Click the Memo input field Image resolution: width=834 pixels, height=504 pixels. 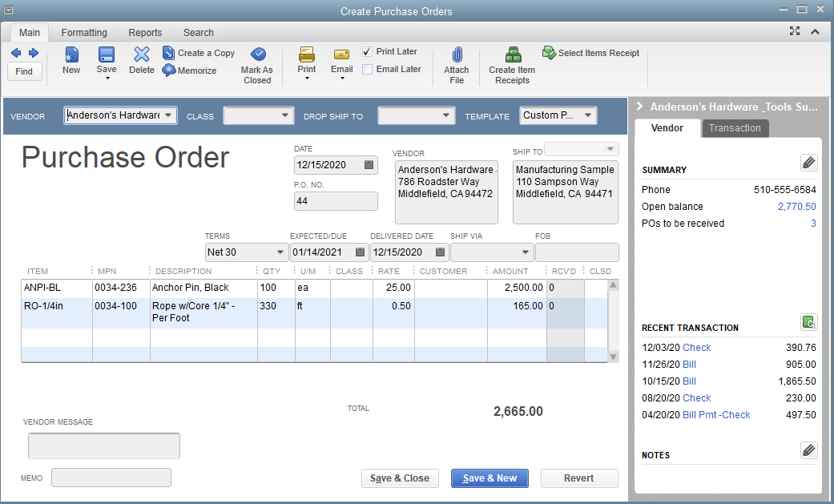(x=111, y=478)
